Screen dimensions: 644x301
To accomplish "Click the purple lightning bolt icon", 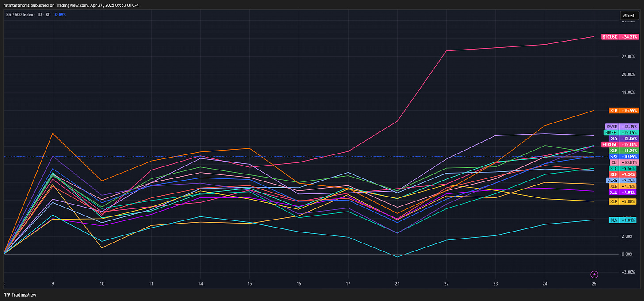I will point(594,274).
